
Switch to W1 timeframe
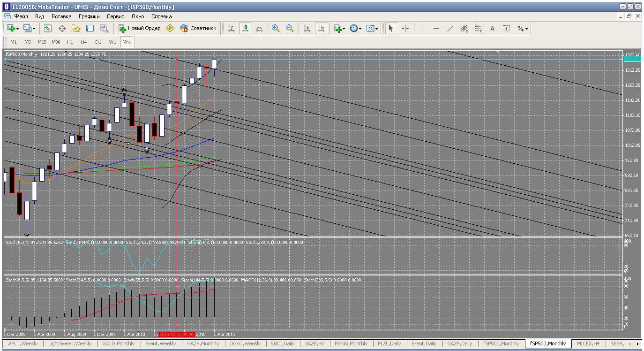[x=112, y=42]
